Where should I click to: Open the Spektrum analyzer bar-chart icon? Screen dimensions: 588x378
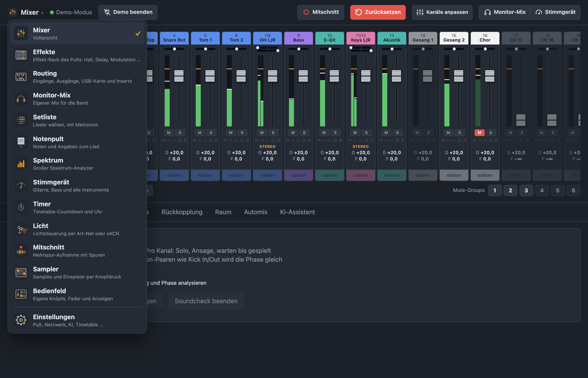[21, 164]
